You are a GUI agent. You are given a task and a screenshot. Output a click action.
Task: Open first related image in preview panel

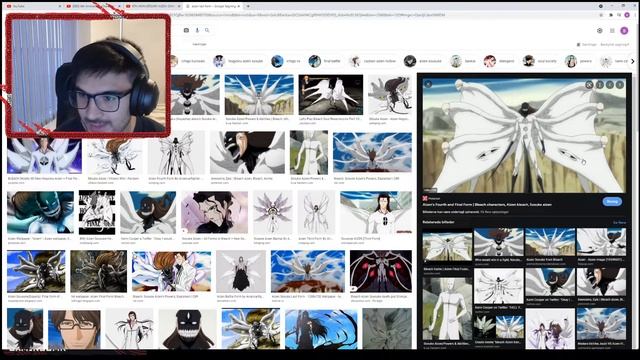447,247
